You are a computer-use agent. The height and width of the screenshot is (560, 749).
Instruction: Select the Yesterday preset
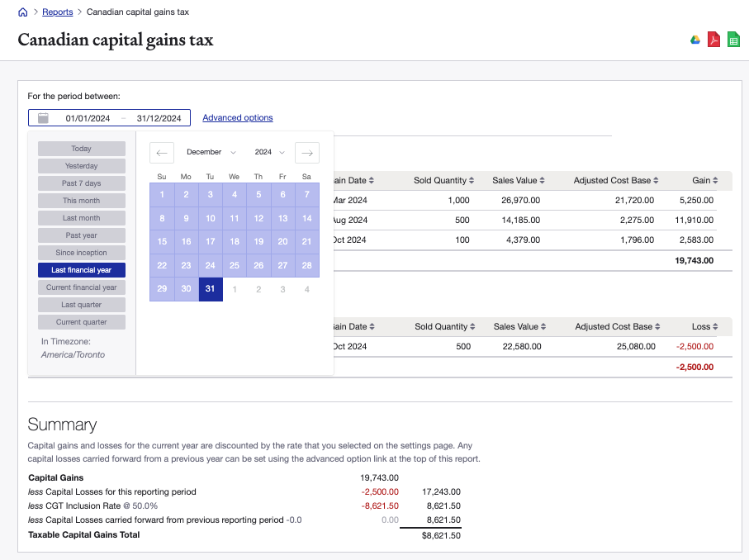[82, 166]
